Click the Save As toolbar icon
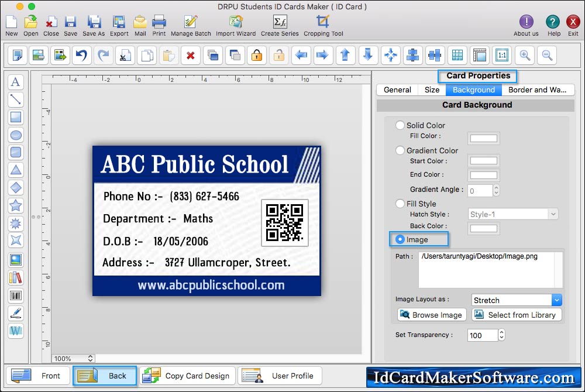The height and width of the screenshot is (392, 585). pyautogui.click(x=94, y=26)
